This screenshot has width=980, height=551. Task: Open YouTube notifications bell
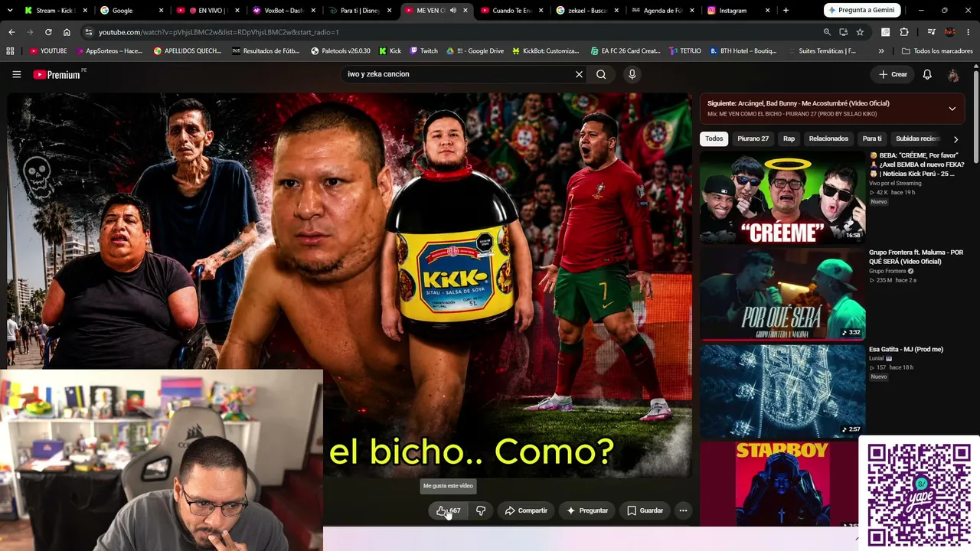tap(927, 74)
